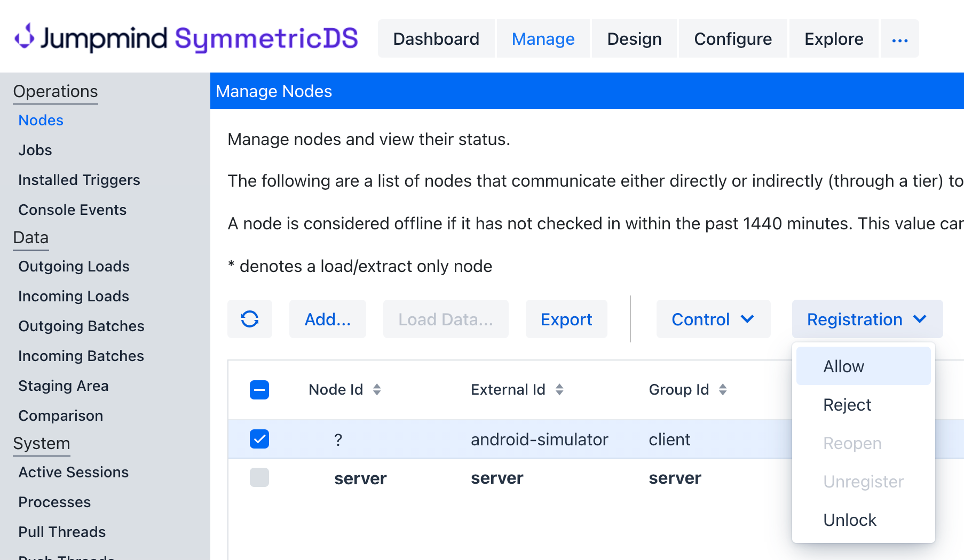Viewport: 964px width, 560px height.
Task: Open the Registration dropdown via its chevron
Action: (920, 319)
